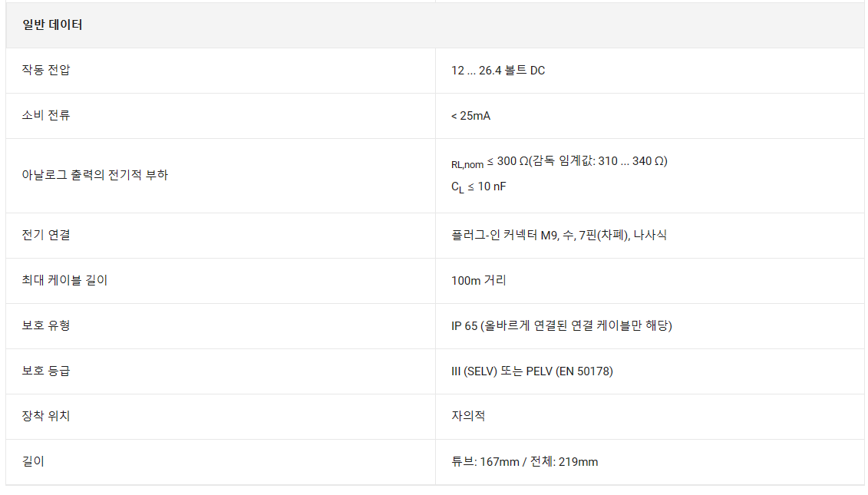This screenshot has width=868, height=495.
Task: Click the < 25mA value text
Action: [x=470, y=116]
